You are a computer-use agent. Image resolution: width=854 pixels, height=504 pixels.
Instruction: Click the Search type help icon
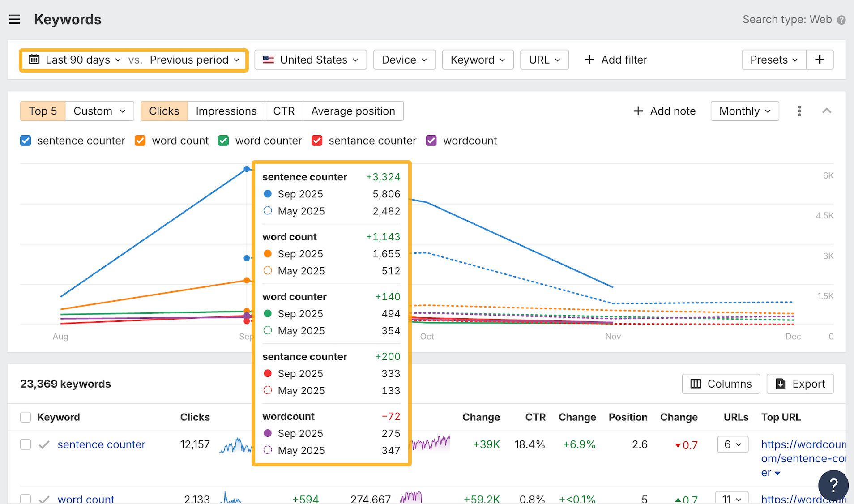tap(841, 20)
